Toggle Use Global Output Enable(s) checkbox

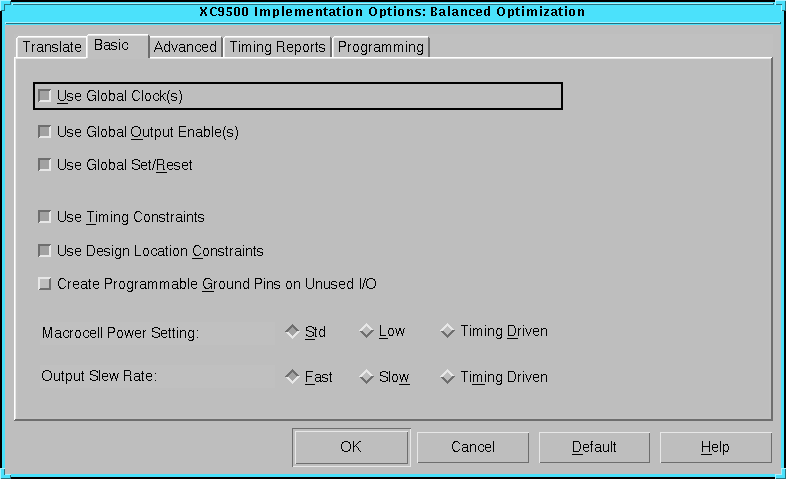click(44, 132)
